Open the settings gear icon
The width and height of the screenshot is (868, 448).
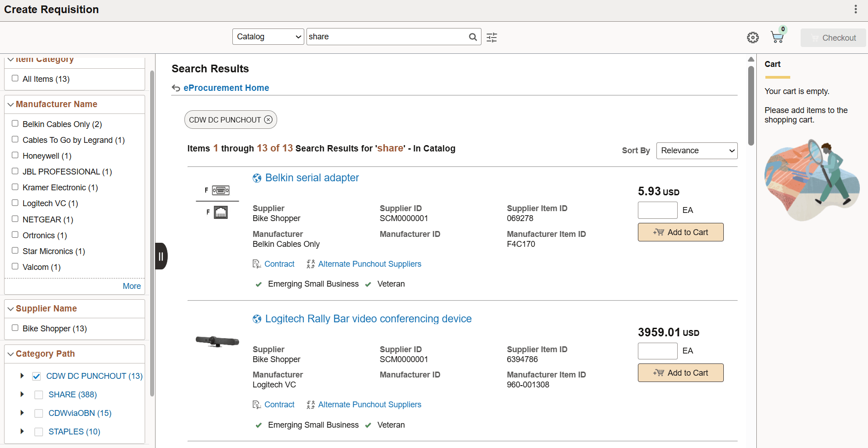753,38
